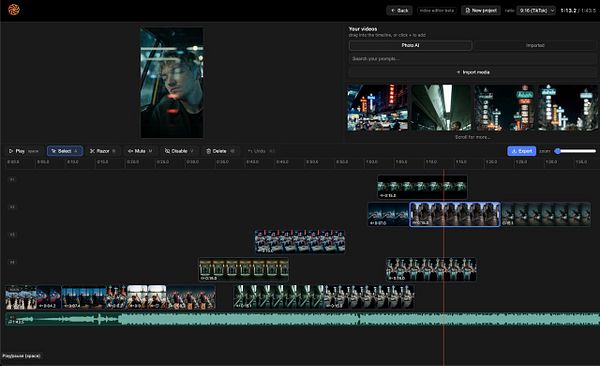This screenshot has height=366, width=600.
Task: Click the Import media button
Action: click(x=473, y=72)
